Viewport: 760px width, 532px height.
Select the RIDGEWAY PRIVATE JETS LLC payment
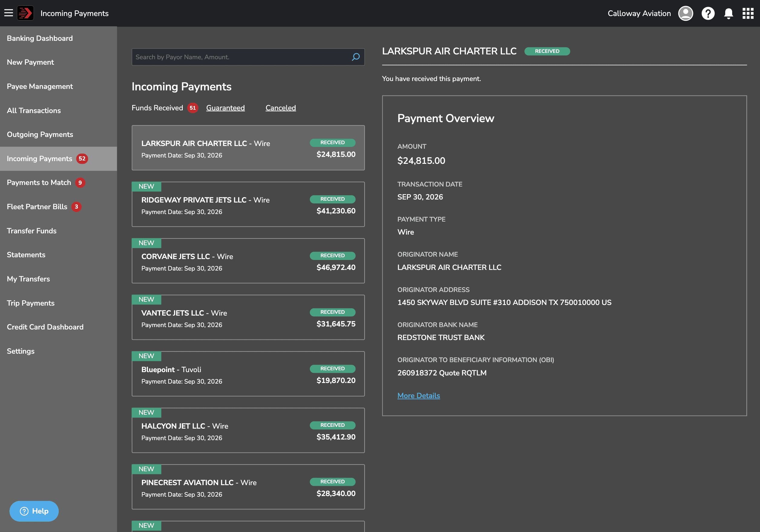coord(248,204)
